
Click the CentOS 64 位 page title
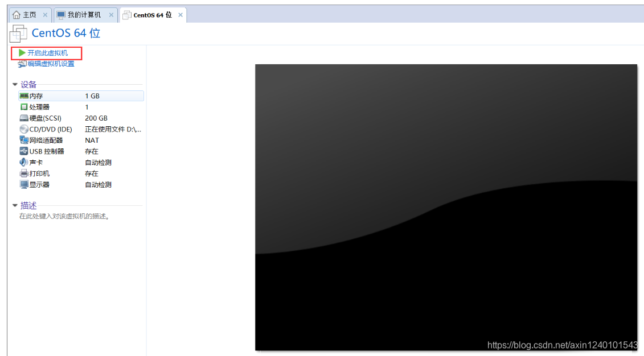(x=66, y=33)
